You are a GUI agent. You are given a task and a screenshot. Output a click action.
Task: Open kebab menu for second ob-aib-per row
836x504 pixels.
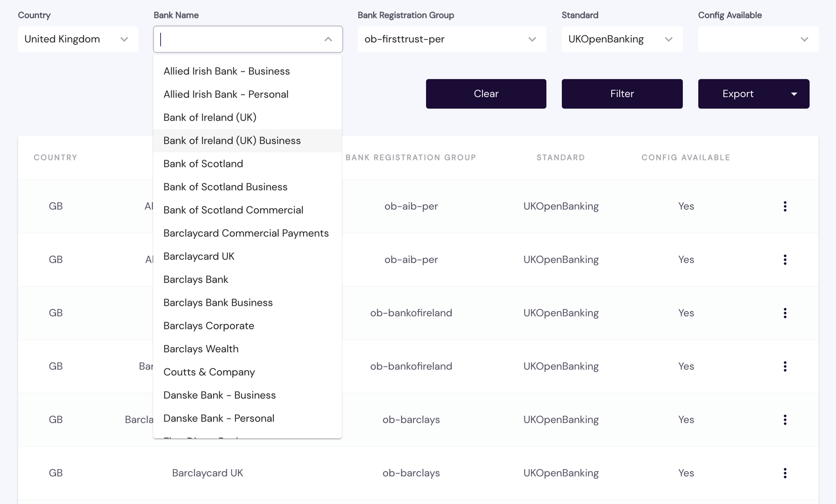coord(785,259)
